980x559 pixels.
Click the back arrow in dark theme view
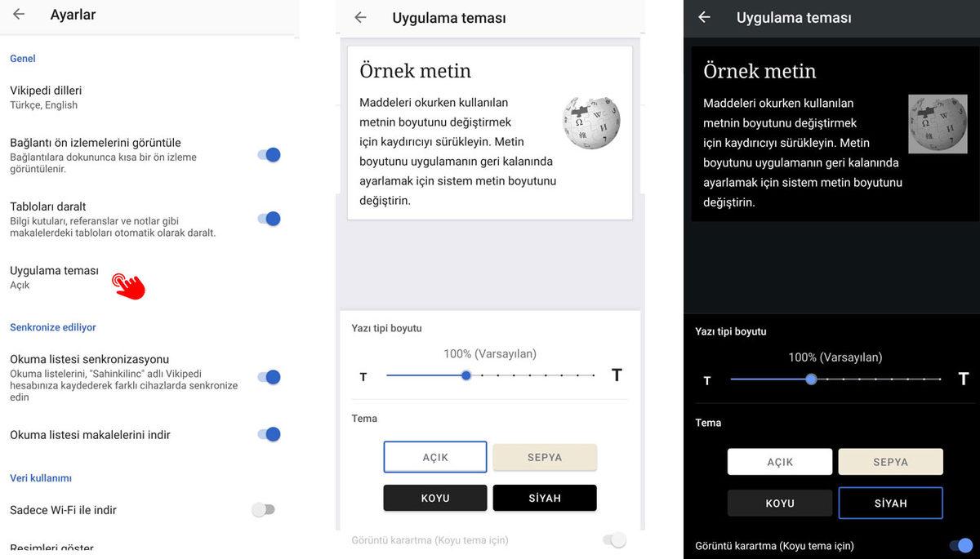click(704, 17)
